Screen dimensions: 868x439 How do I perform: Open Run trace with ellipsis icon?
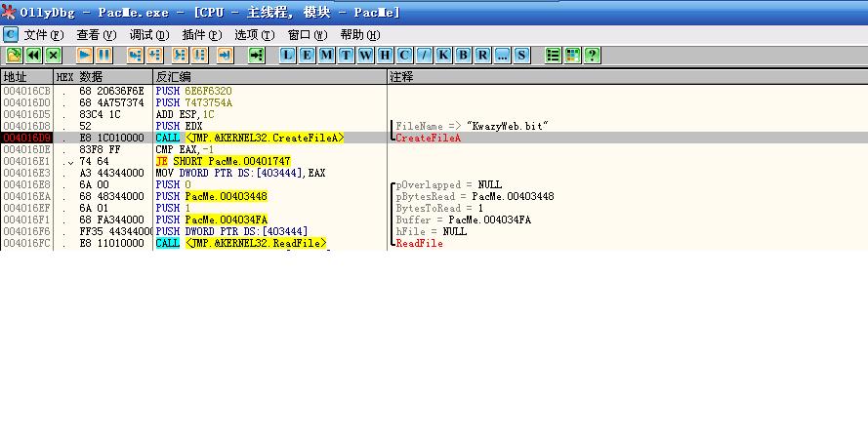point(502,55)
